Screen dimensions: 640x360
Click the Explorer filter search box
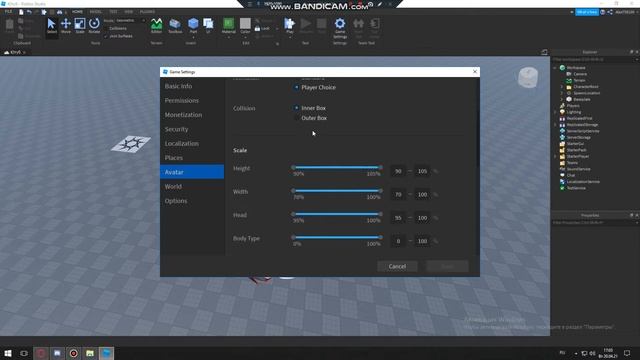coord(594,60)
